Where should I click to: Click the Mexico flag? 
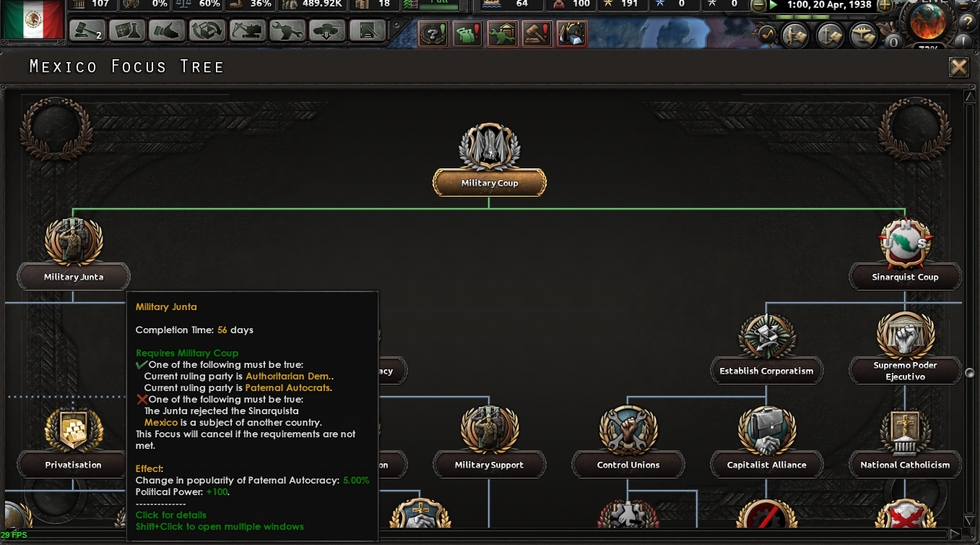tap(32, 20)
